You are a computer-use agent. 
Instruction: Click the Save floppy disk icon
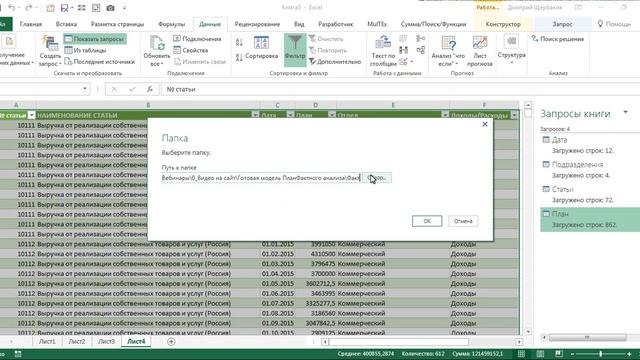(x=64, y=8)
